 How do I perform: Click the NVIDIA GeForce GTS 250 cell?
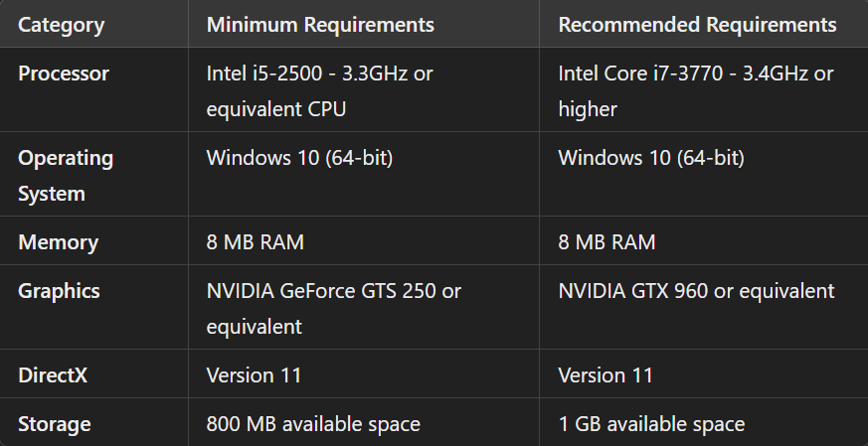click(x=333, y=308)
